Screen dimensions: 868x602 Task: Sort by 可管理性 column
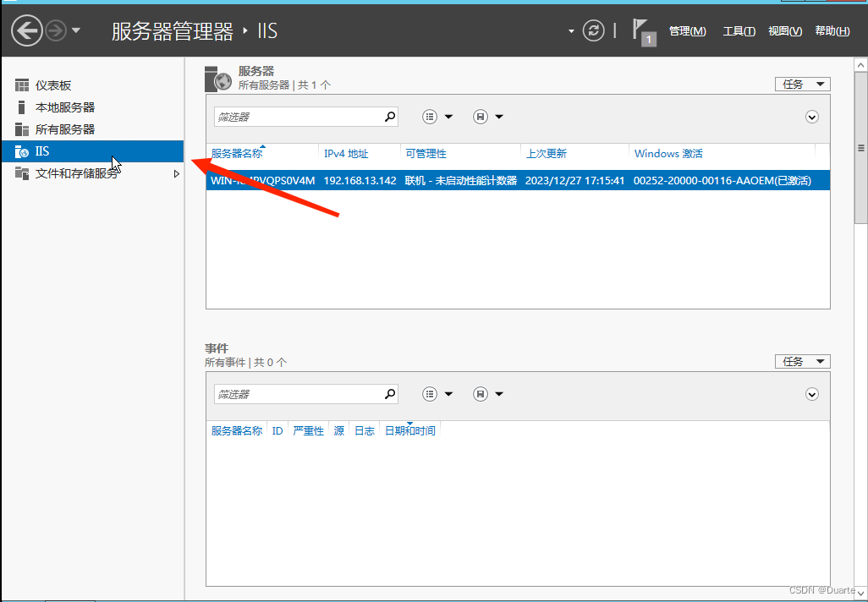(426, 153)
